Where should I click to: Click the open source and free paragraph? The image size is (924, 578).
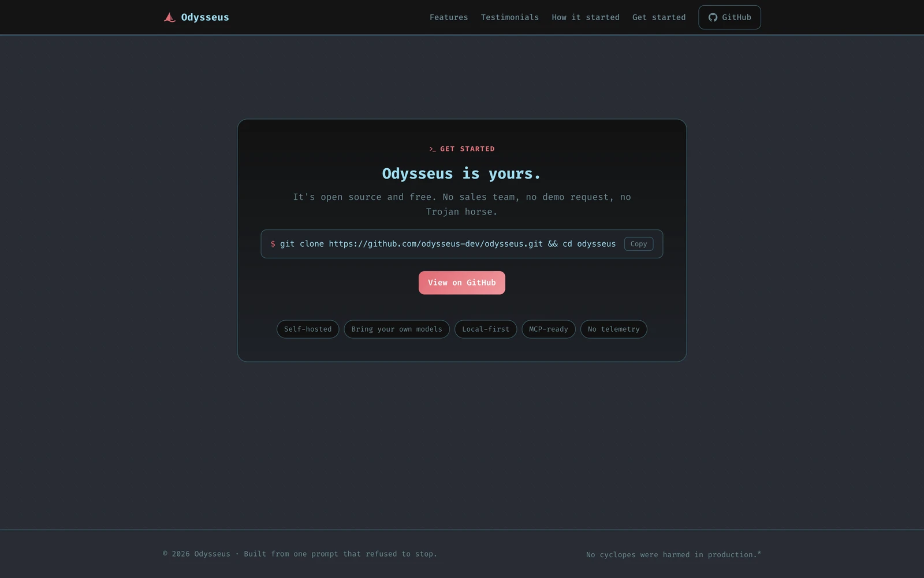[x=462, y=205]
